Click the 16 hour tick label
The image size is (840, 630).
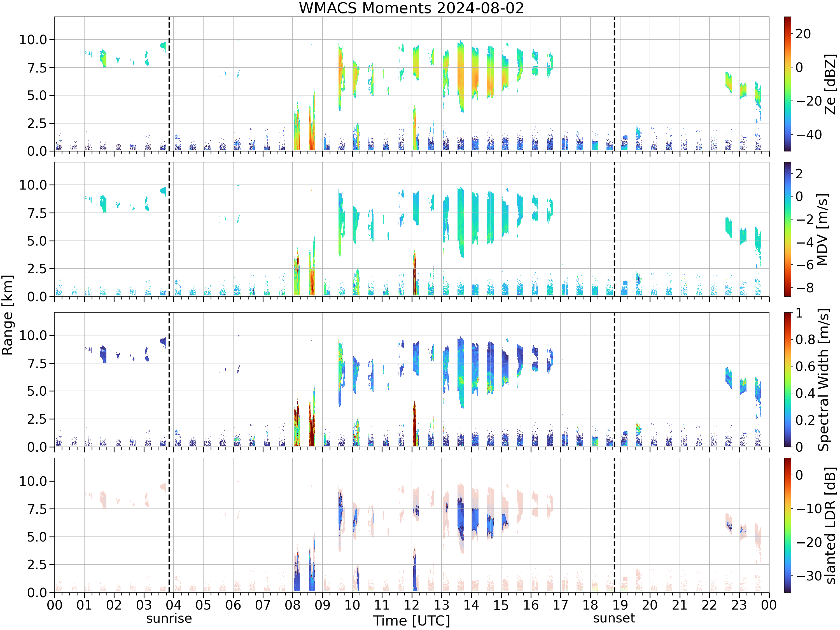[531, 605]
